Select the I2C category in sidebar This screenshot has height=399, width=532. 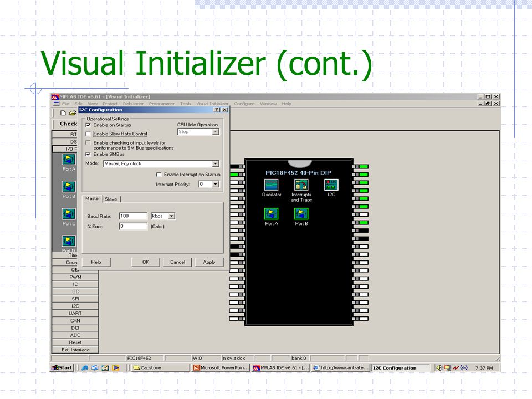tap(75, 306)
